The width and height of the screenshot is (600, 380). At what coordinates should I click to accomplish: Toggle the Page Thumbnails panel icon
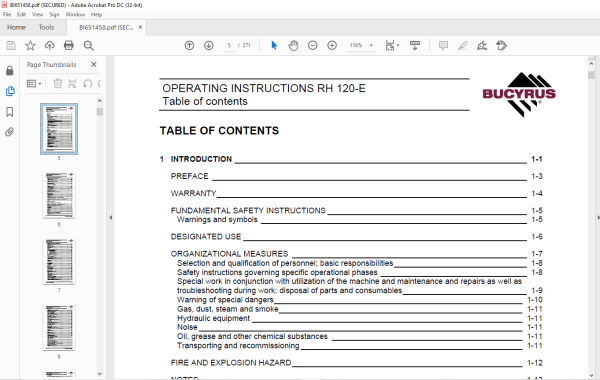tap(10, 91)
